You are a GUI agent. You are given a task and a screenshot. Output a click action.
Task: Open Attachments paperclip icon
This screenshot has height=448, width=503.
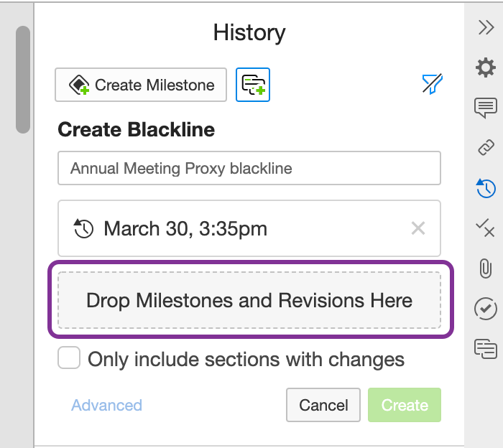[486, 269]
